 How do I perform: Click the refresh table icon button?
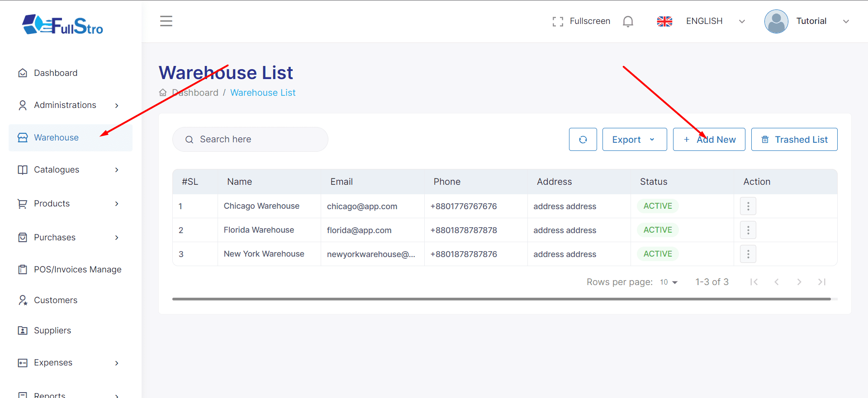pos(583,140)
